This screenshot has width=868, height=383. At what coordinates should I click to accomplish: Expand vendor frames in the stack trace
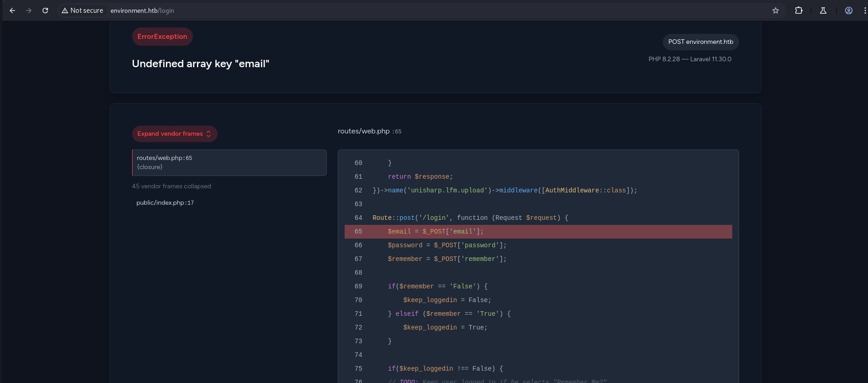pyautogui.click(x=174, y=134)
